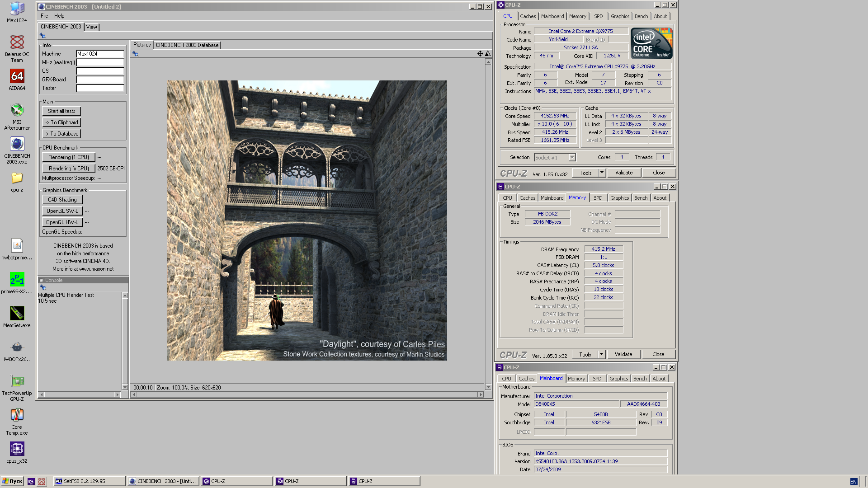This screenshot has width=868, height=488.
Task: Click the picture panel vertical scrollbar
Action: [x=488, y=224]
